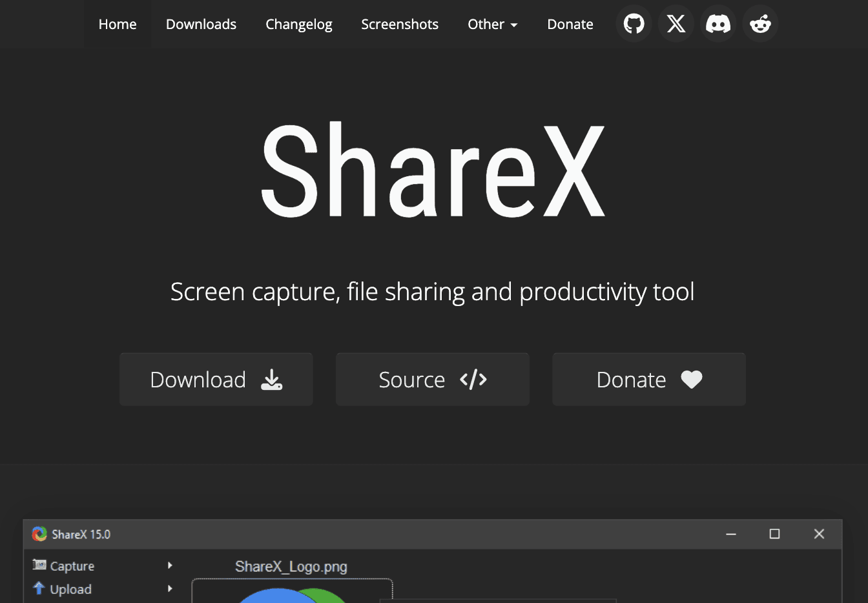Minimize the embedded ShareX window
Image resolution: width=868 pixels, height=603 pixels.
[731, 534]
